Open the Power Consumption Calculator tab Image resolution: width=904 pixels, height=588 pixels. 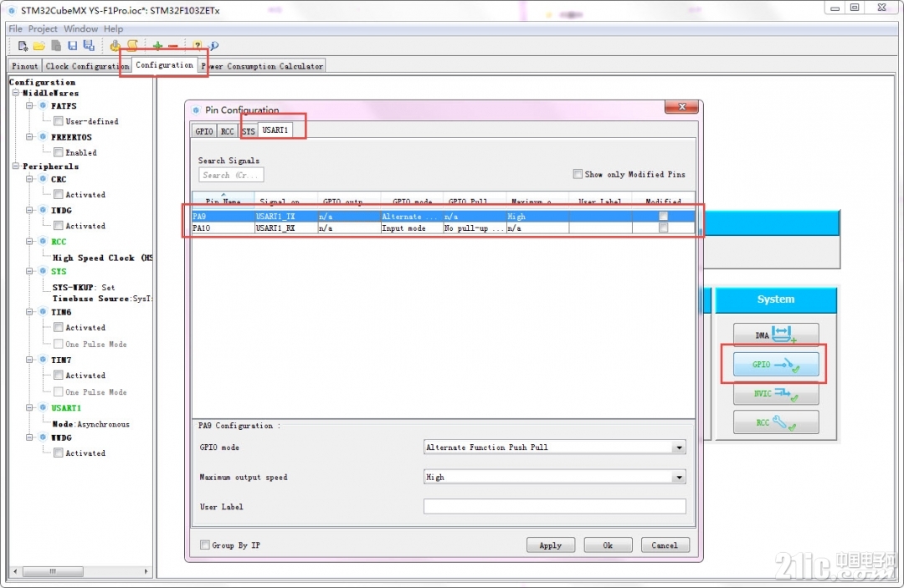pos(262,66)
